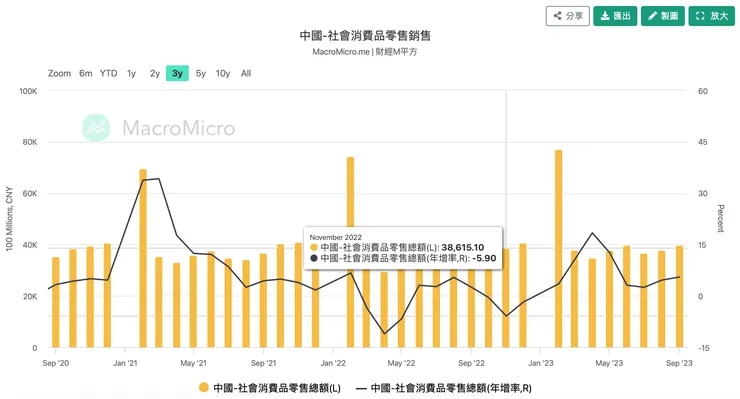This screenshot has height=399, width=740.
Task: Click the fullscreen icon inside 放大 button
Action: 700,16
